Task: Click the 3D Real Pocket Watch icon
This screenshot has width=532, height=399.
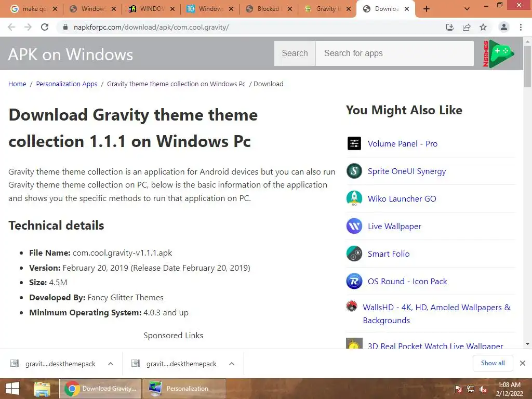Action: 354,343
